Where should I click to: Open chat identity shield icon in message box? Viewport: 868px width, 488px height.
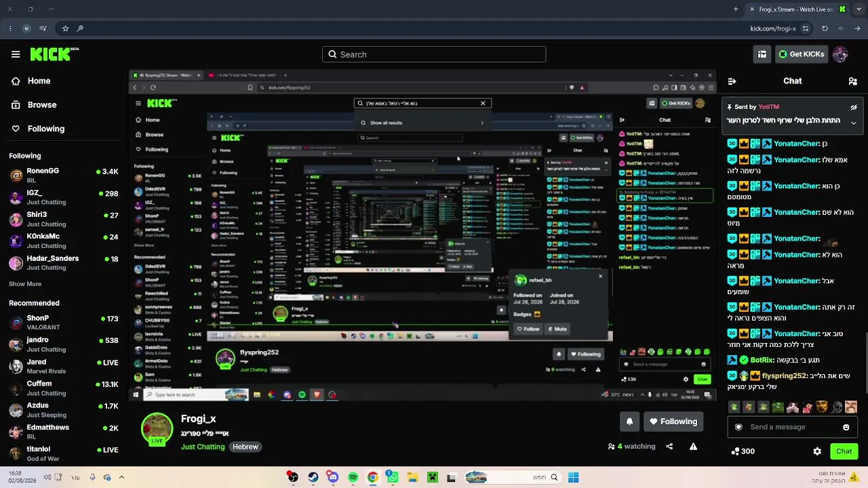tap(738, 427)
